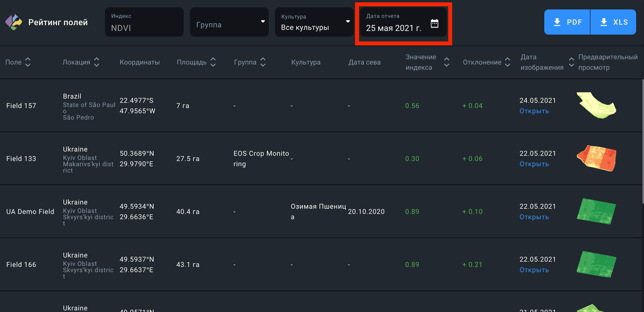Open Field 166 NDVI preview thumbnail

[596, 264]
